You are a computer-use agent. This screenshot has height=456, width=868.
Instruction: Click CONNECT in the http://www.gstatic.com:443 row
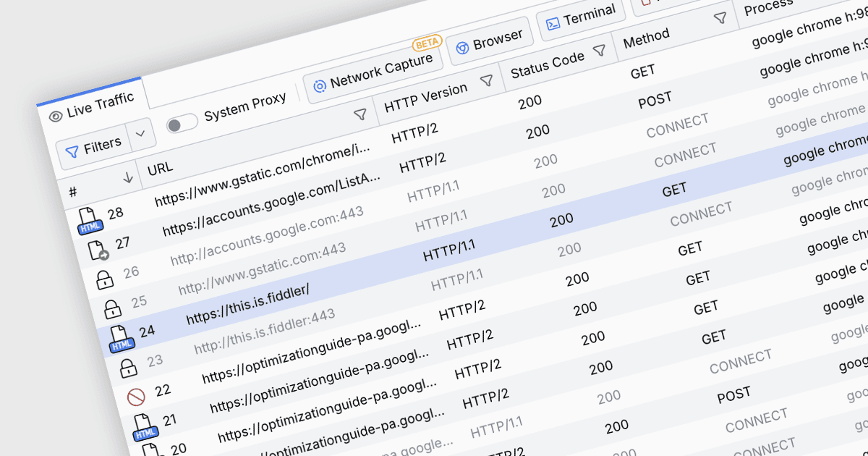coord(686,156)
